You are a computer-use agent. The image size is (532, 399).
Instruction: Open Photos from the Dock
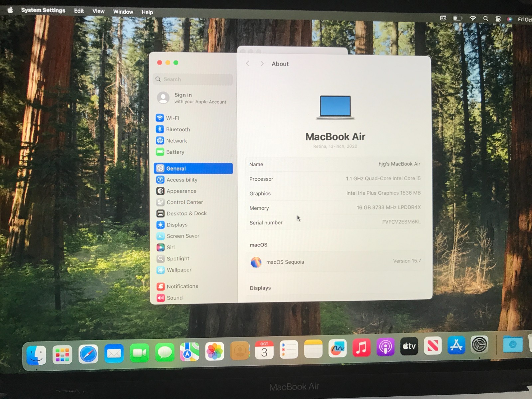coord(214,351)
